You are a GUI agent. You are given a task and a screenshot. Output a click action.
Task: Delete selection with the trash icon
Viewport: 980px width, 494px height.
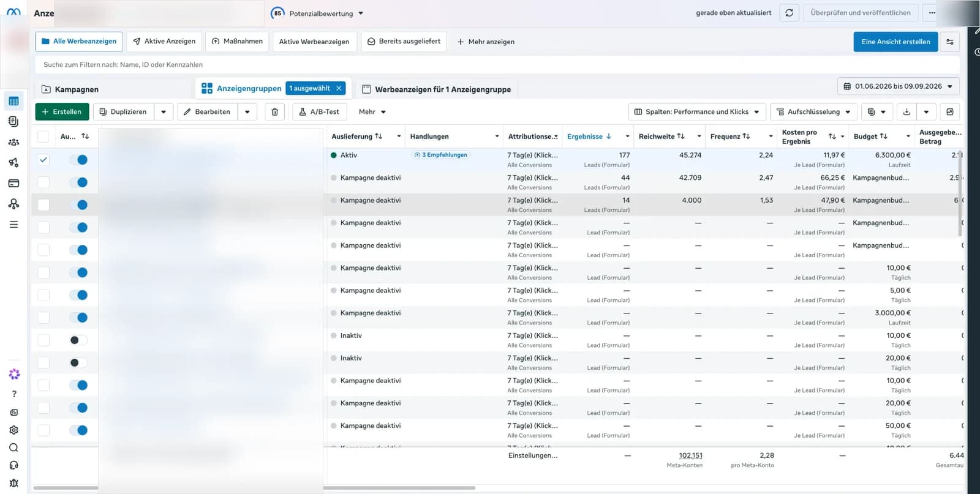(274, 112)
